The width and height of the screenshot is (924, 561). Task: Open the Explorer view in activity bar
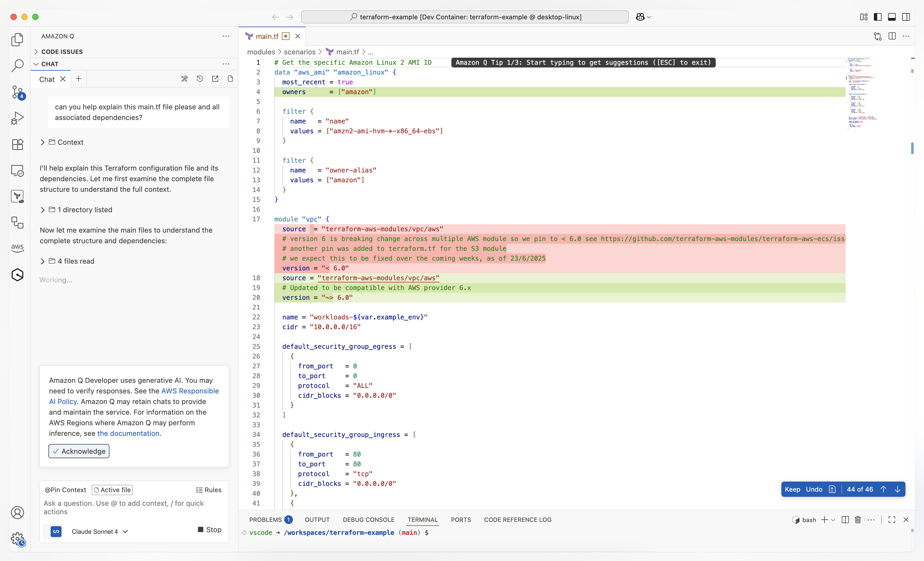pyautogui.click(x=17, y=39)
